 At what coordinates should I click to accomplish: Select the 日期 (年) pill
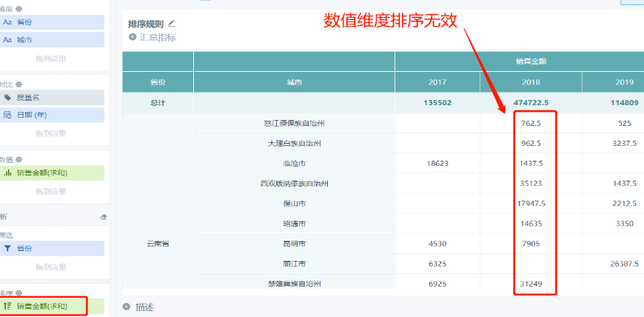(52, 115)
